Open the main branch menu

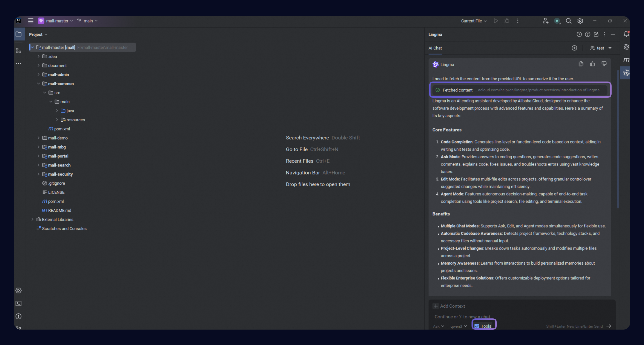coord(88,21)
